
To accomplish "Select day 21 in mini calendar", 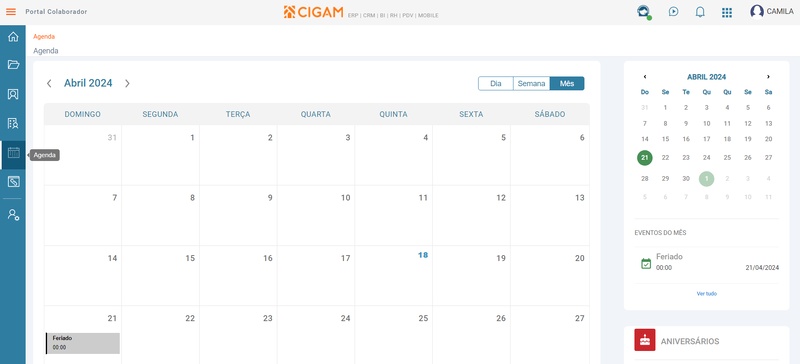I will click(645, 158).
